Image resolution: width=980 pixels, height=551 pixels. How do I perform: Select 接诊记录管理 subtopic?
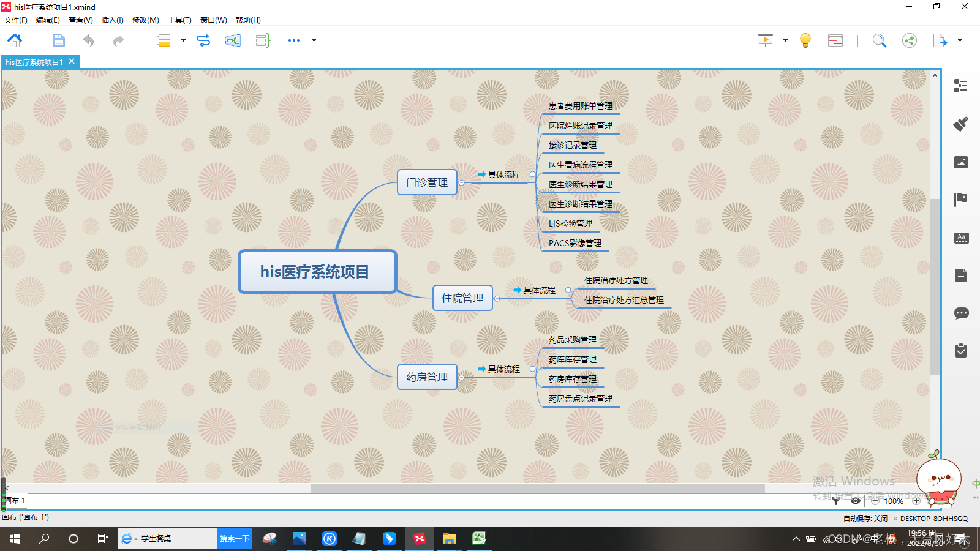click(573, 145)
